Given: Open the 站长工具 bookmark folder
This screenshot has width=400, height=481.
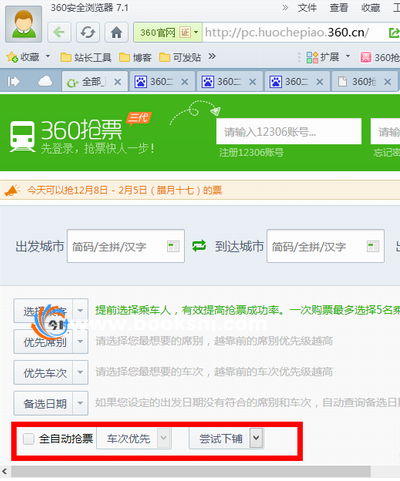Looking at the screenshot, I should click(86, 58).
